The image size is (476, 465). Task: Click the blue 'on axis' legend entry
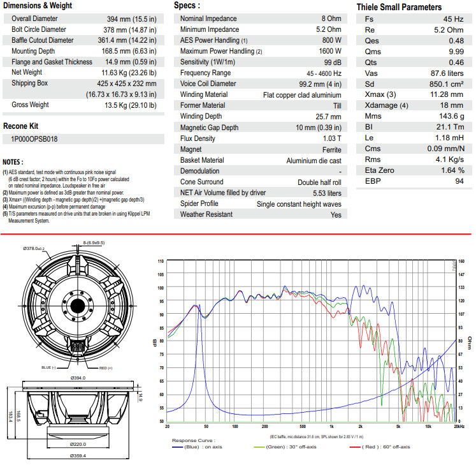click(x=197, y=447)
